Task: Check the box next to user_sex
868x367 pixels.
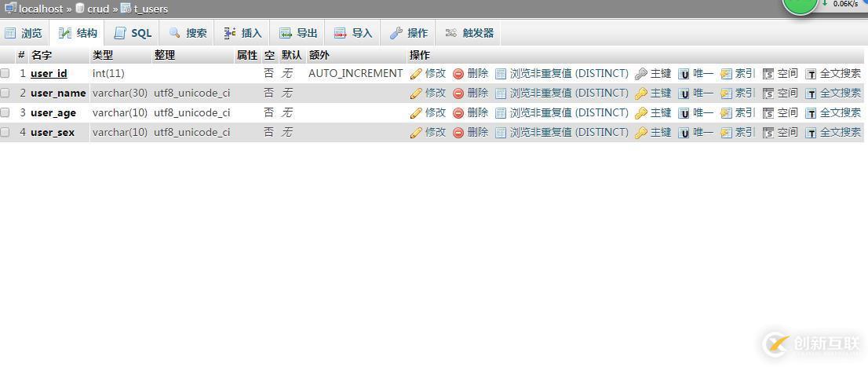Action: click(x=5, y=132)
